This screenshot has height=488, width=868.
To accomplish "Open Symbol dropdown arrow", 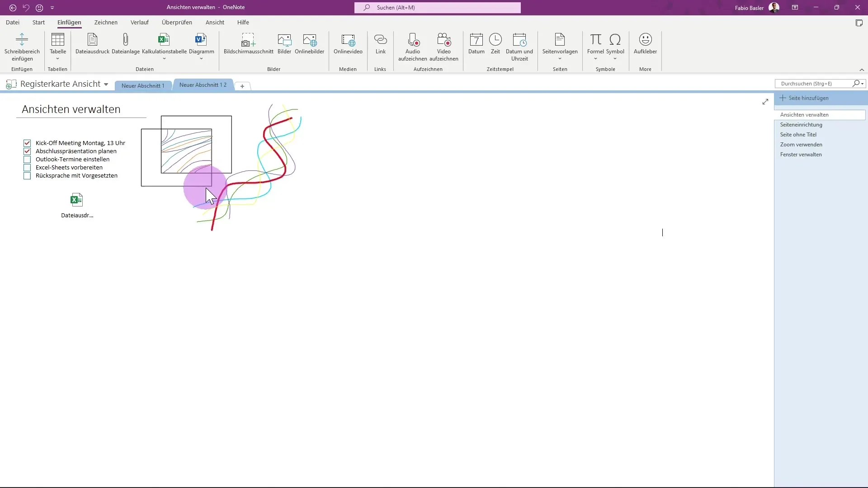I will pos(615,59).
